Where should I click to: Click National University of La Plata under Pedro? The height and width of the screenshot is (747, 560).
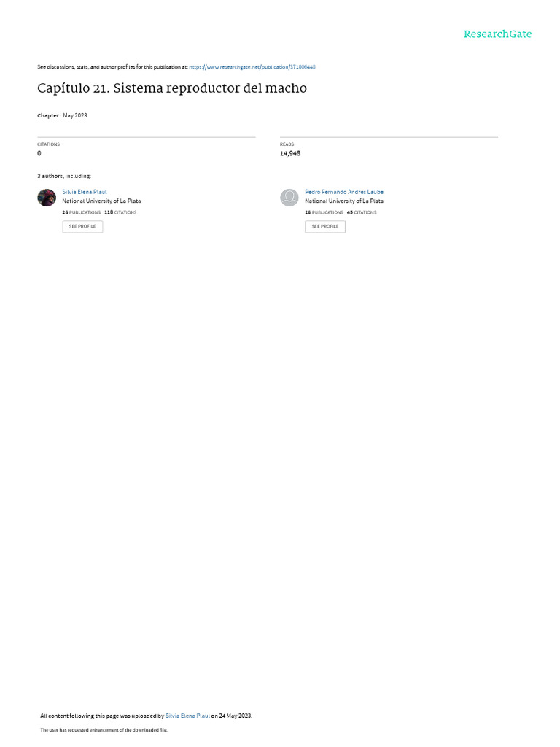344,201
